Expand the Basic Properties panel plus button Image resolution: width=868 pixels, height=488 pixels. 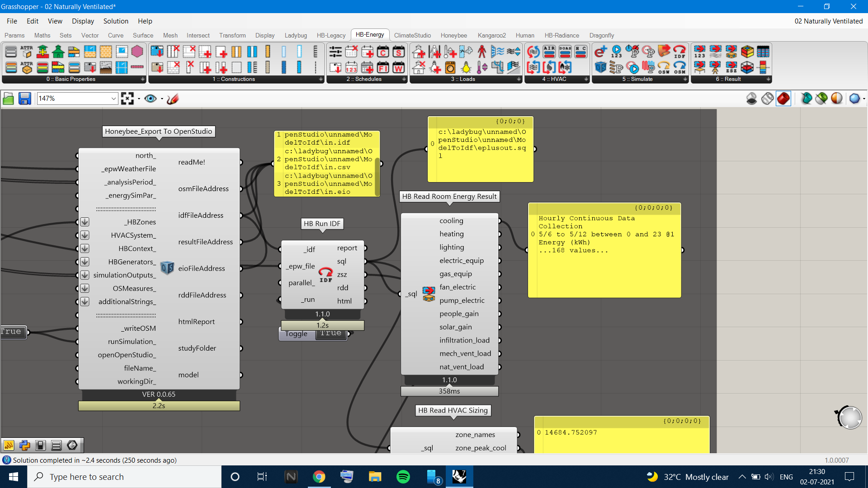[x=143, y=79]
